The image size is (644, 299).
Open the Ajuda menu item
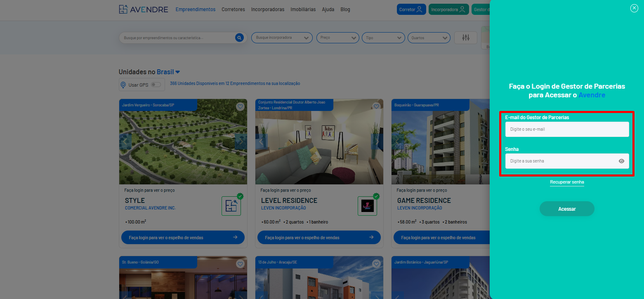[328, 9]
